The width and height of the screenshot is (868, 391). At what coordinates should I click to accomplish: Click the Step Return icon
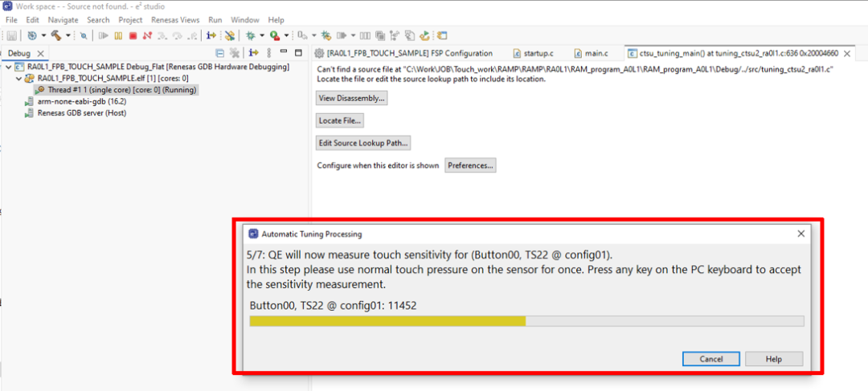click(192, 35)
